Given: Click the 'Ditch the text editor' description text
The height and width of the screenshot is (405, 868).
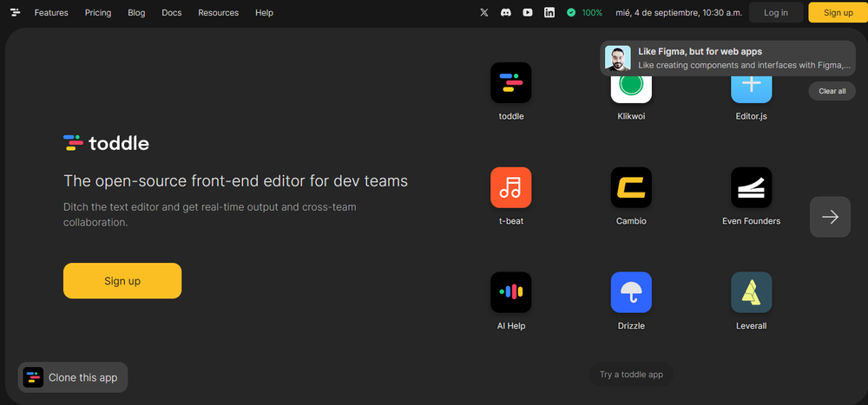Looking at the screenshot, I should (x=210, y=215).
